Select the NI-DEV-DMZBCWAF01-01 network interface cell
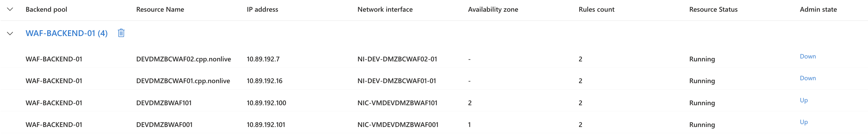This screenshot has width=868, height=139. (397, 81)
